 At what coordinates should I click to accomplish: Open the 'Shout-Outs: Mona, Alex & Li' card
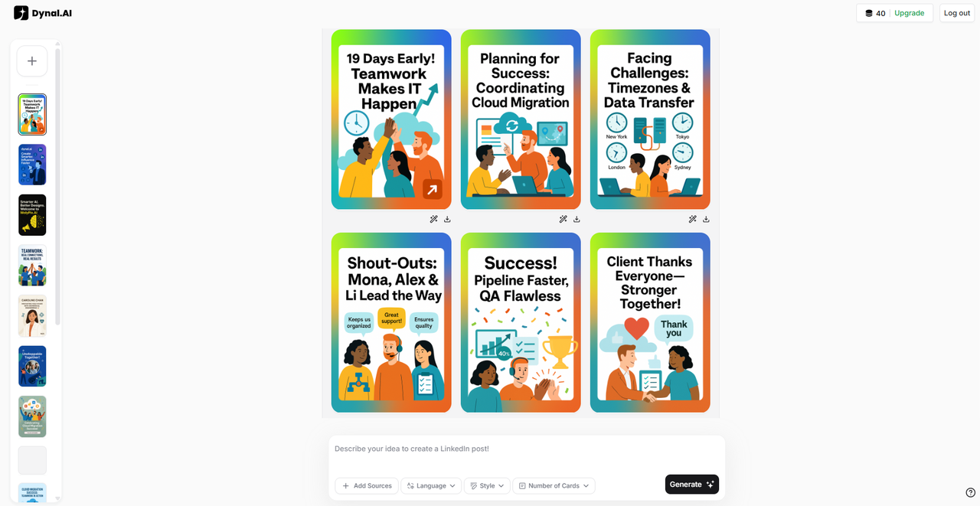tap(391, 323)
